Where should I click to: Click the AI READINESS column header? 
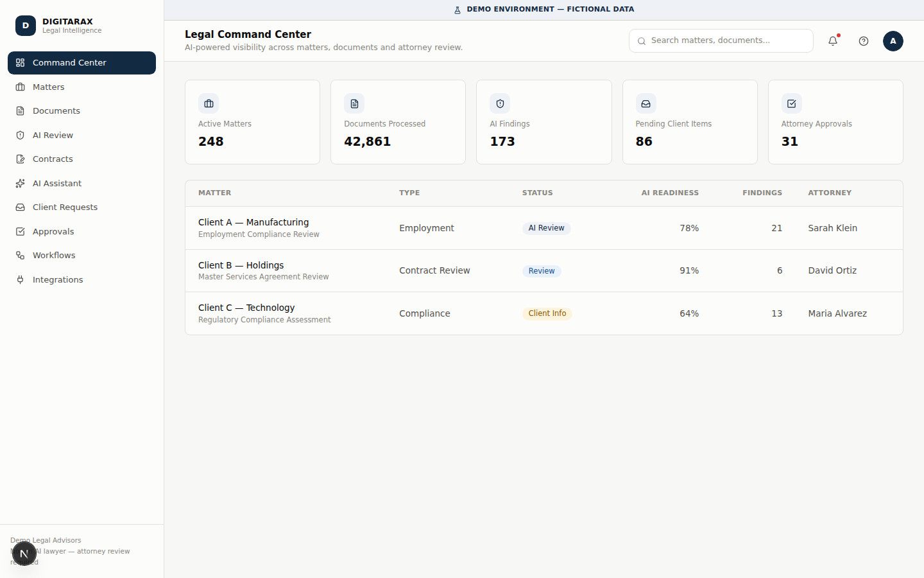pyautogui.click(x=670, y=193)
